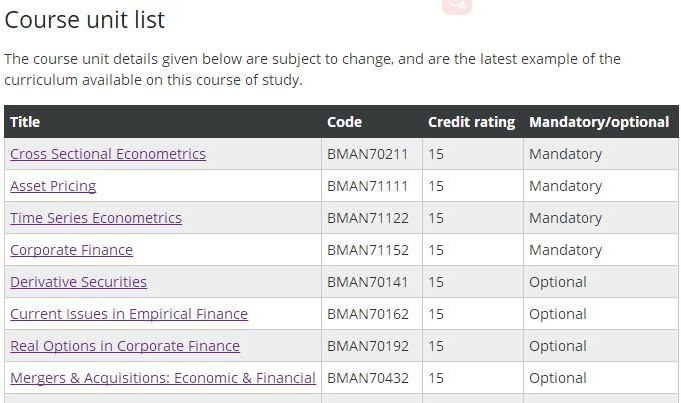Screen dimensions: 681x403
Task: Click the Mandatory/optional column header
Action: 599,122
